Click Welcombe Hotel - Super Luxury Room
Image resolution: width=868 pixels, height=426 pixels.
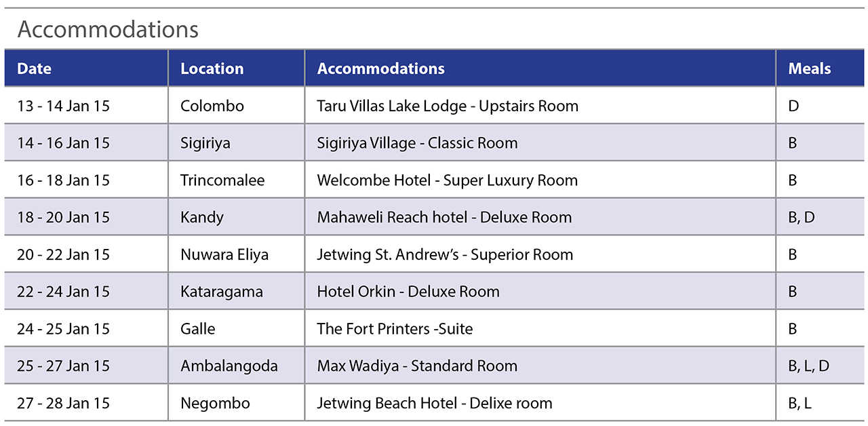coord(447,180)
